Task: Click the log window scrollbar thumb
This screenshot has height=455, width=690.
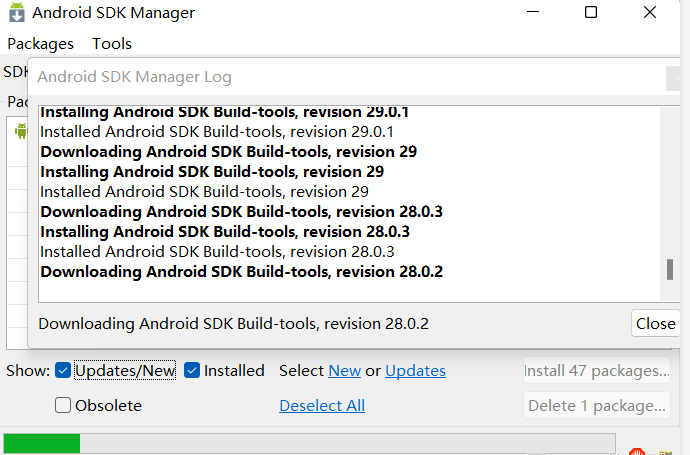Action: coord(670,269)
